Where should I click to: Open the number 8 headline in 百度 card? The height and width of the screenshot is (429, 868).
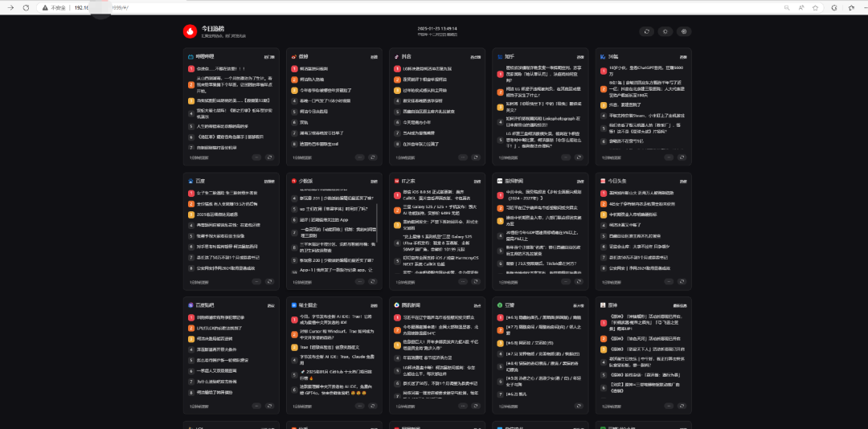225,268
